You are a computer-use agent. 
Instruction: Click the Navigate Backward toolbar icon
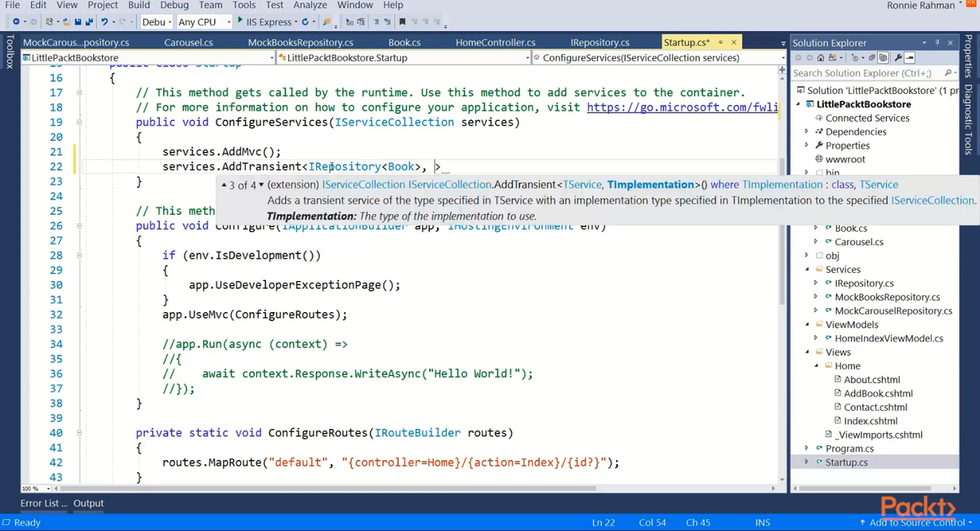[x=16, y=22]
